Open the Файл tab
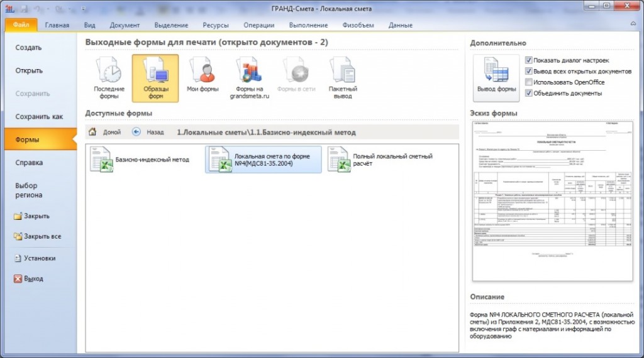 pyautogui.click(x=21, y=24)
